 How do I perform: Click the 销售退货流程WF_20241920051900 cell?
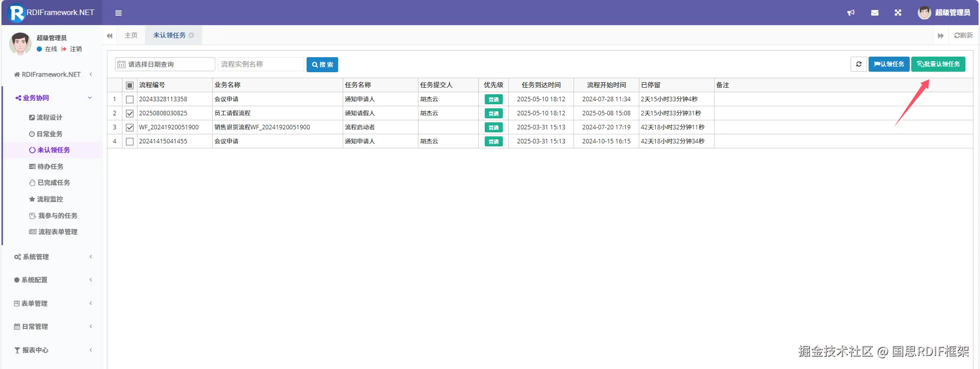pos(277,127)
